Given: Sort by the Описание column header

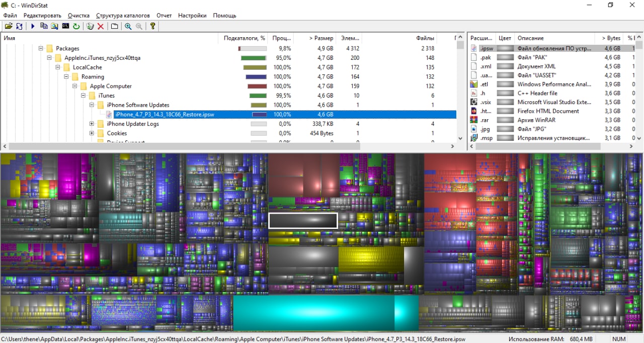Looking at the screenshot, I should (555, 38).
